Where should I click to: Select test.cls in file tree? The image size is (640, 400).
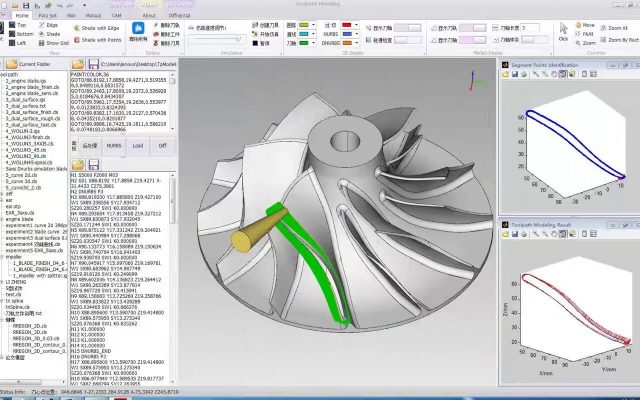click(13, 294)
